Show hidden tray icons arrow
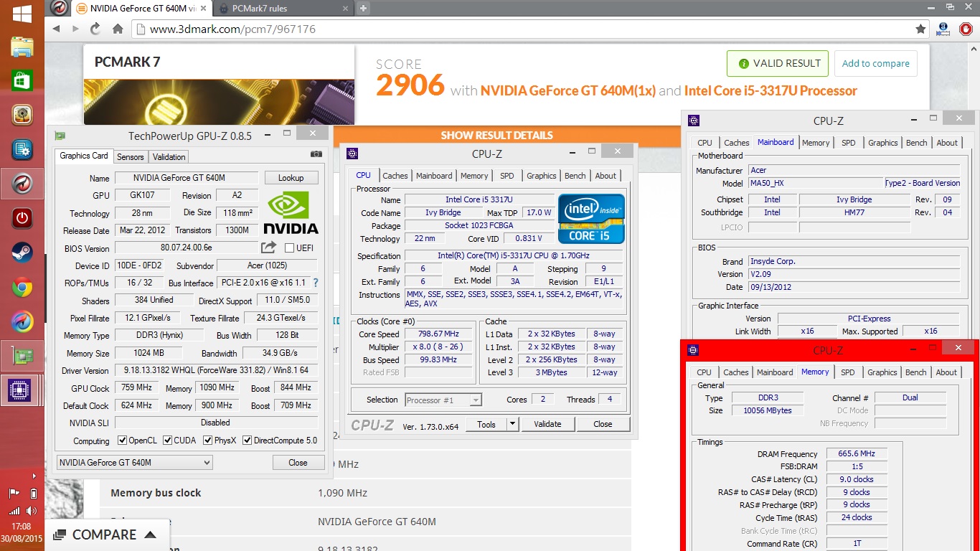This screenshot has height=551, width=980. tap(34, 476)
